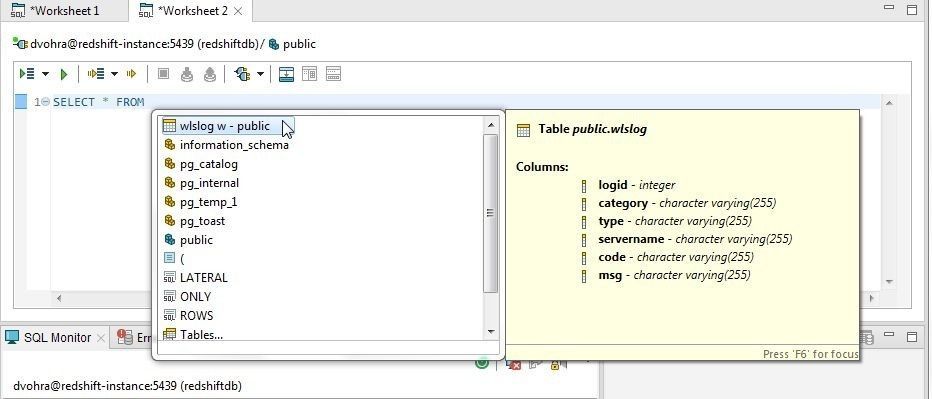This screenshot has height=399, width=932.
Task: Click the SQL Monitor connection label dvohra@redshift-instance:5439
Action: (127, 386)
